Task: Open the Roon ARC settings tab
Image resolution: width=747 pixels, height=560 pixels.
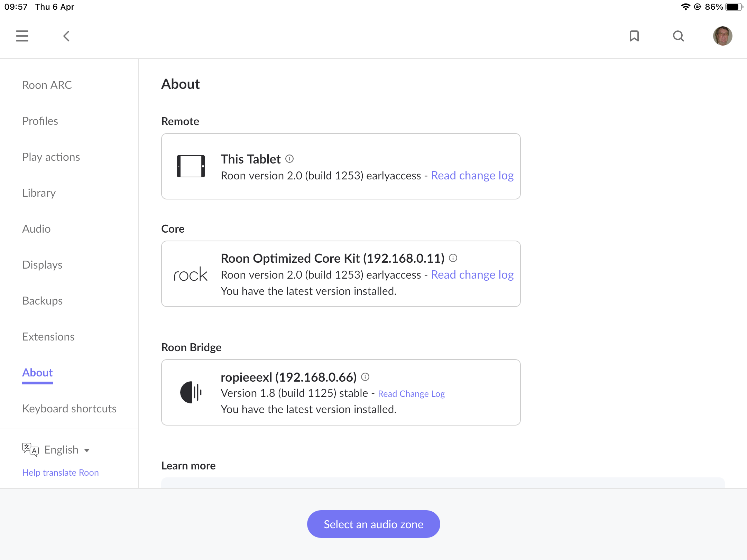Action: pos(47,85)
